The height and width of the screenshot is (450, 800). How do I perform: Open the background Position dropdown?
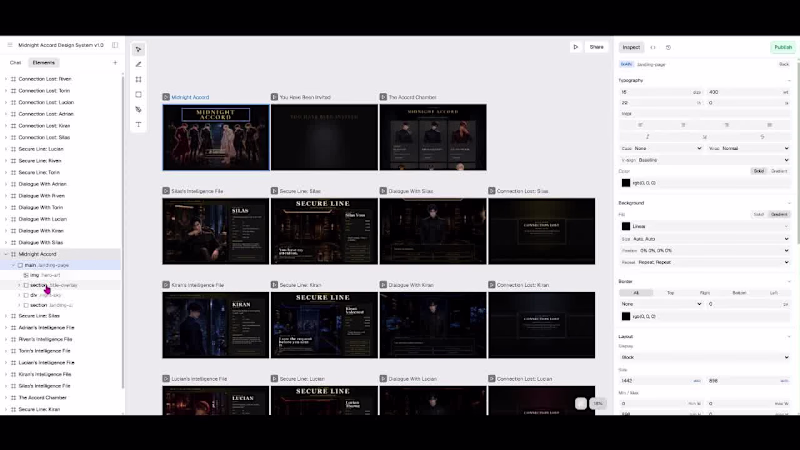tap(705, 251)
